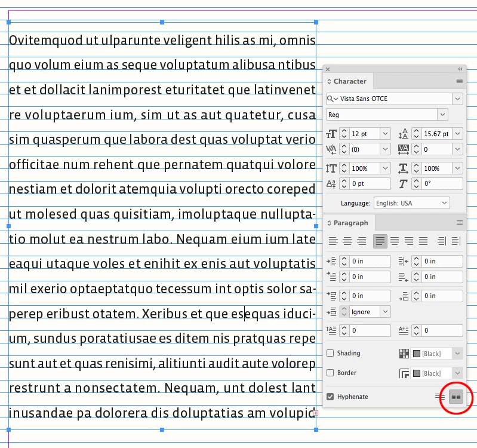The width and height of the screenshot is (477, 448).
Task: Click the border corner options icon
Action: pos(404,373)
